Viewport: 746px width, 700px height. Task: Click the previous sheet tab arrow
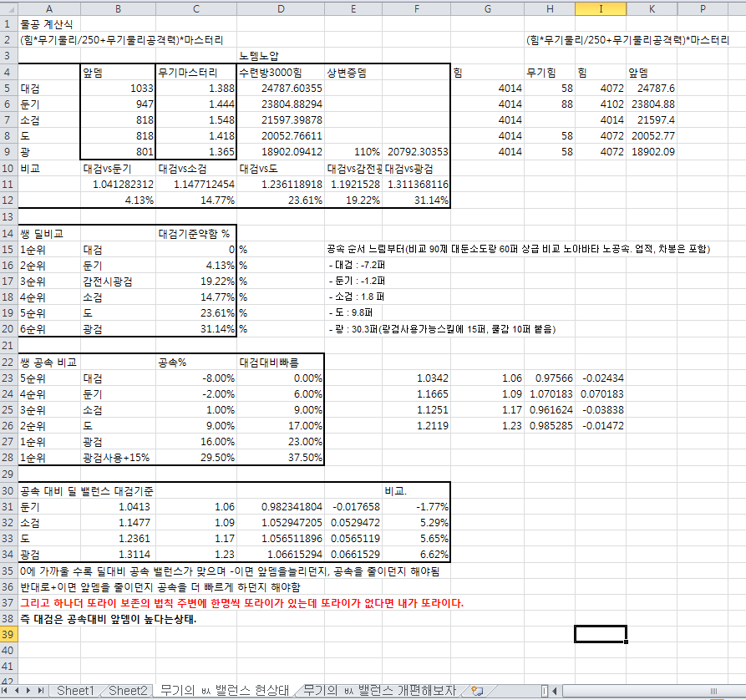click(x=18, y=691)
